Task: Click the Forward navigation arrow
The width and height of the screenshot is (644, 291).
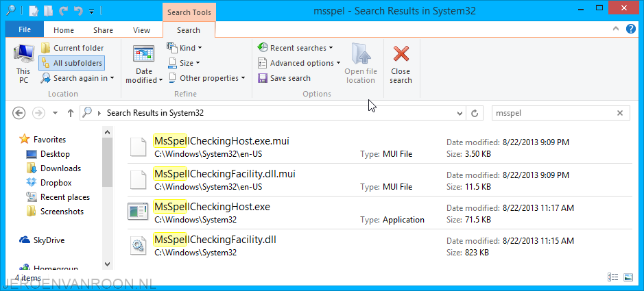Action: coord(38,113)
